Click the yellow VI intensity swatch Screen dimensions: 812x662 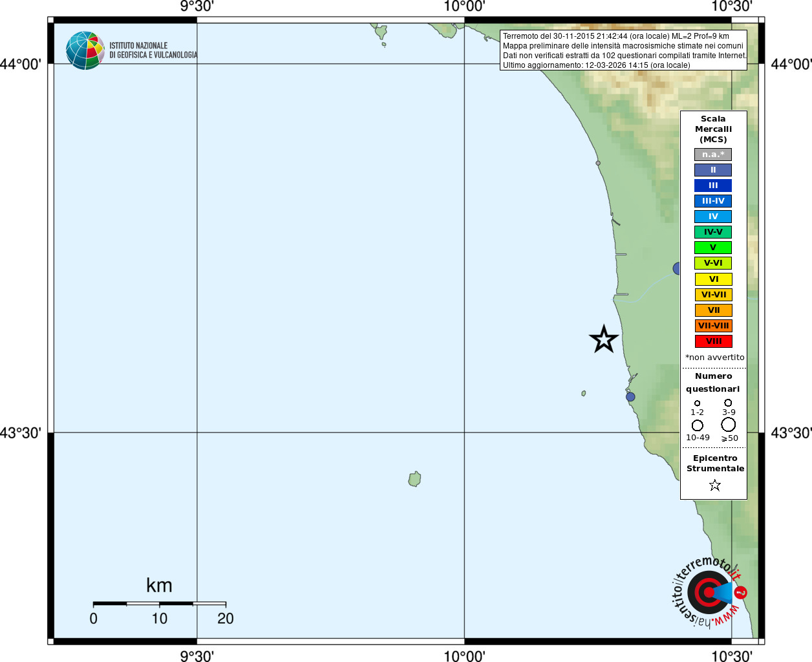[713, 279]
